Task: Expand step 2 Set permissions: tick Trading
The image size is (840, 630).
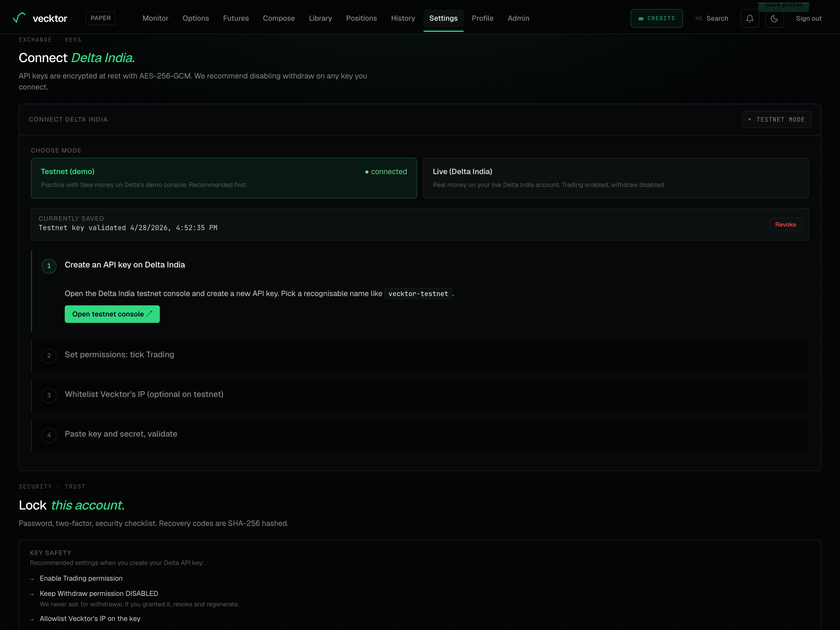Action: click(x=420, y=356)
